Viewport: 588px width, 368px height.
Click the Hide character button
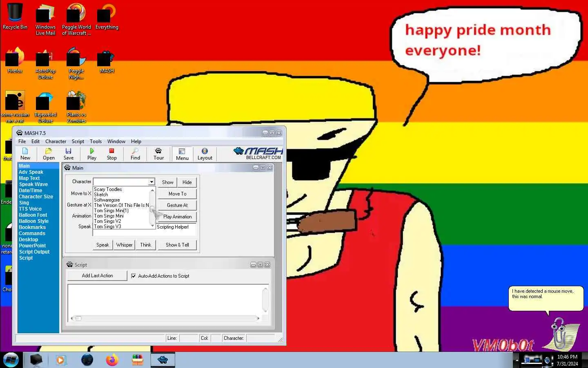[x=187, y=182]
